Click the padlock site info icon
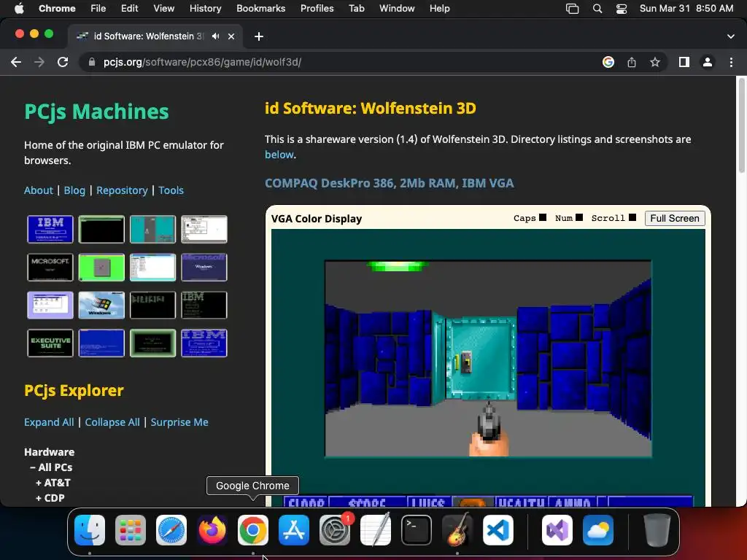The image size is (747, 560). pyautogui.click(x=92, y=62)
